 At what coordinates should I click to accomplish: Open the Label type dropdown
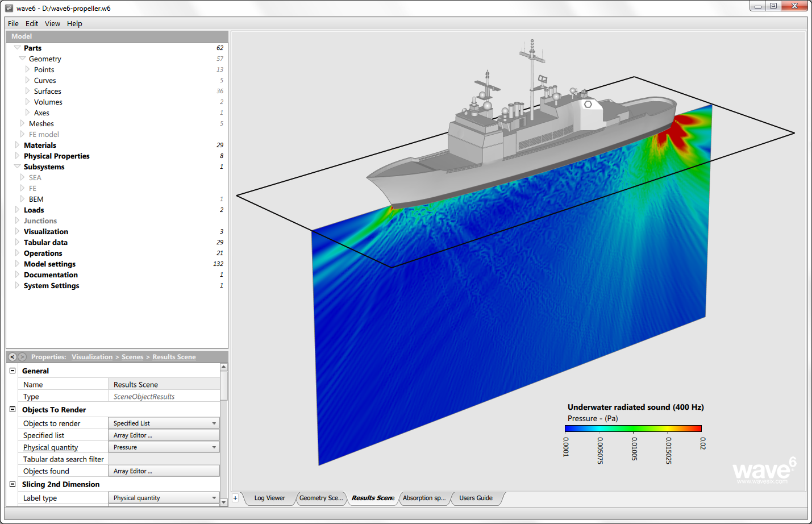(x=164, y=498)
